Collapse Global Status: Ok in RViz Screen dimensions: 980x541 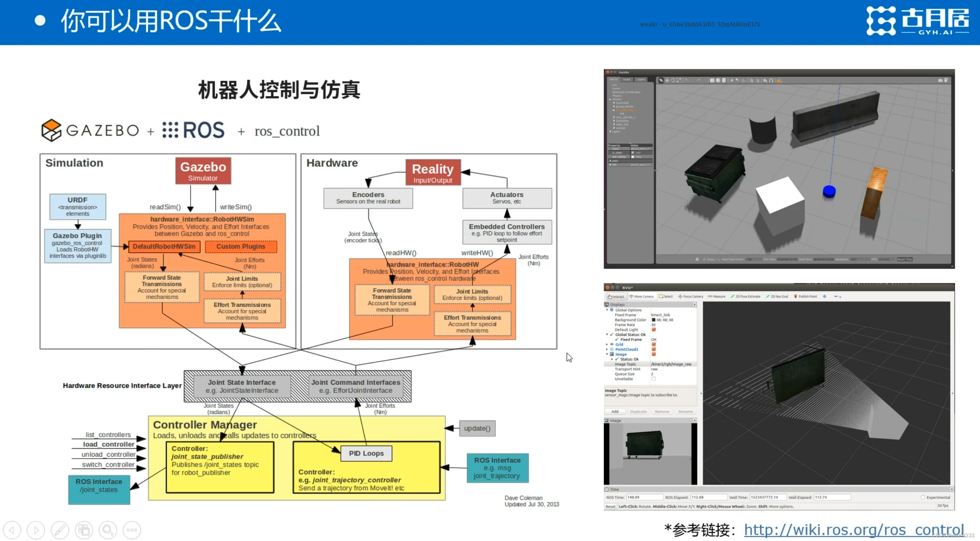607,334
